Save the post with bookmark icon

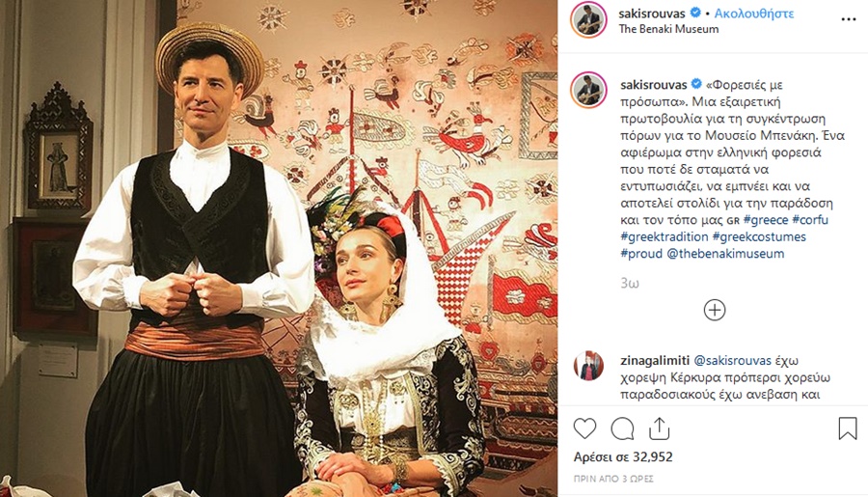click(x=848, y=428)
